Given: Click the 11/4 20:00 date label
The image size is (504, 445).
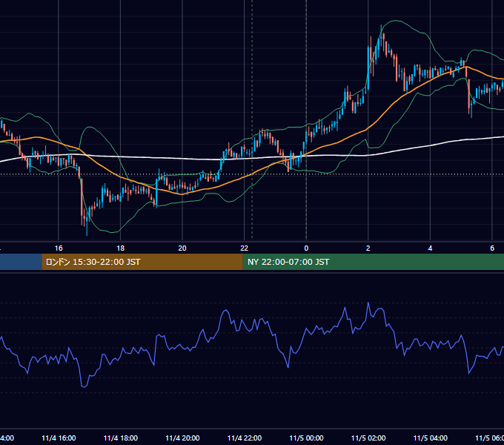Looking at the screenshot, I should 182,438.
